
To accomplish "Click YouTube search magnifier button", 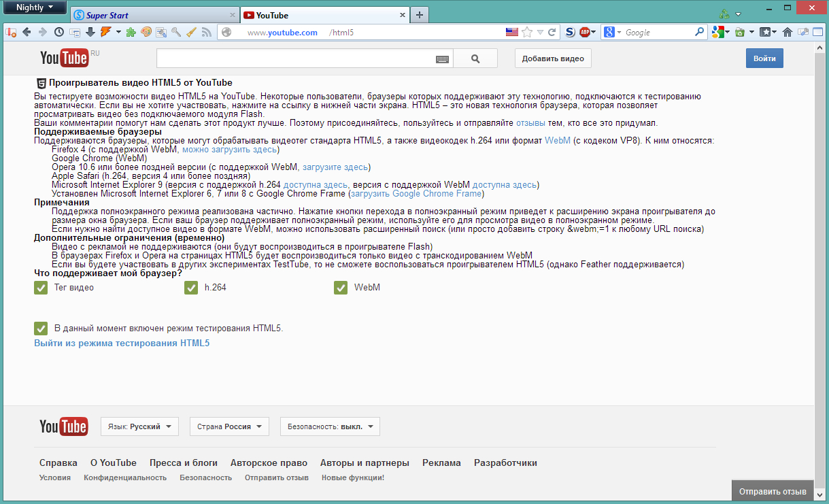I will pyautogui.click(x=475, y=58).
